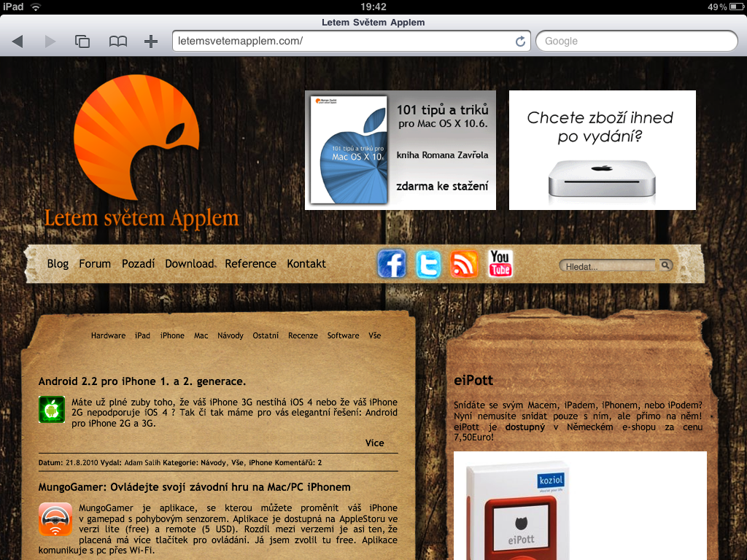This screenshot has width=747, height=560.
Task: Click the Letem světem Applem orange logo
Action: point(142,152)
